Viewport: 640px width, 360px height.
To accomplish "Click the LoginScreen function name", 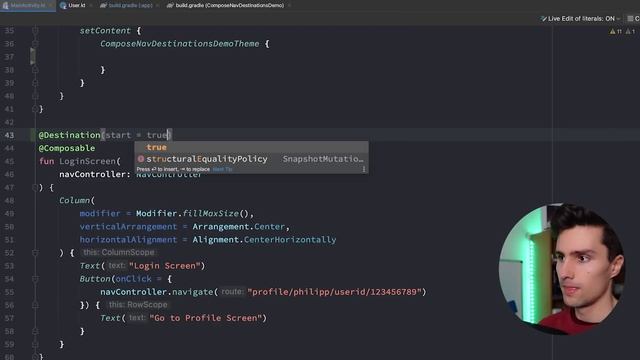I will 88,161.
